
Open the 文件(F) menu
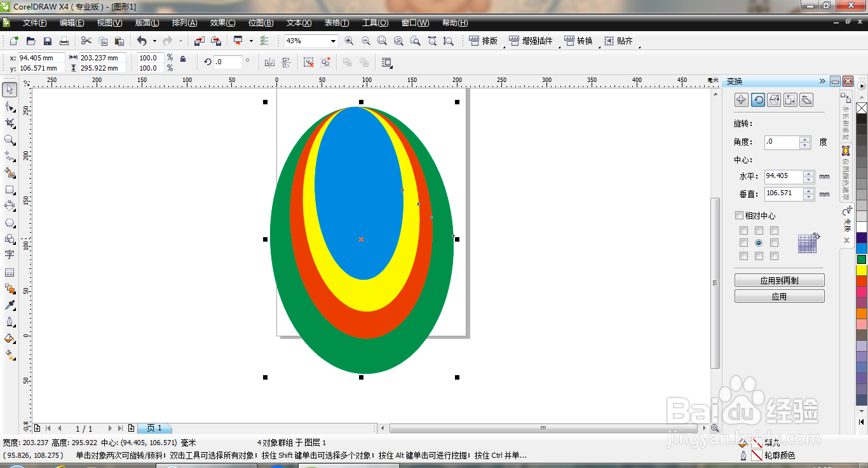35,23
